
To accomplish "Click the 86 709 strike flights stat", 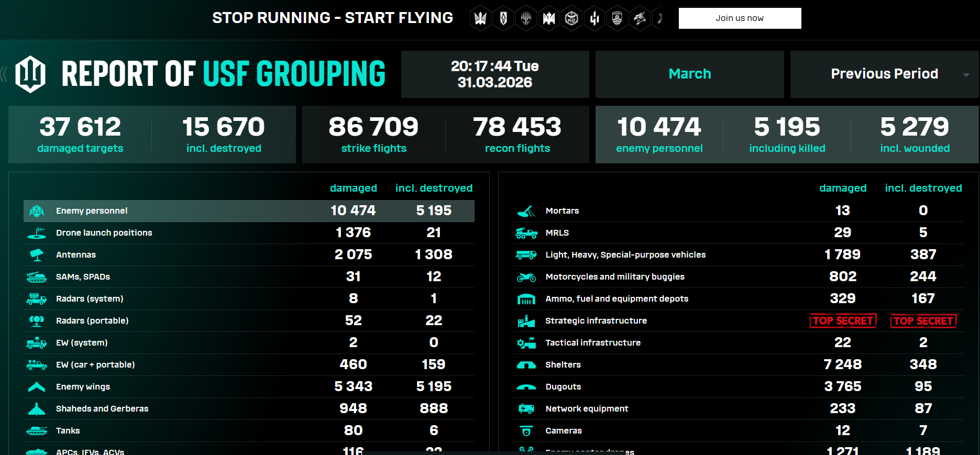I will tap(373, 135).
